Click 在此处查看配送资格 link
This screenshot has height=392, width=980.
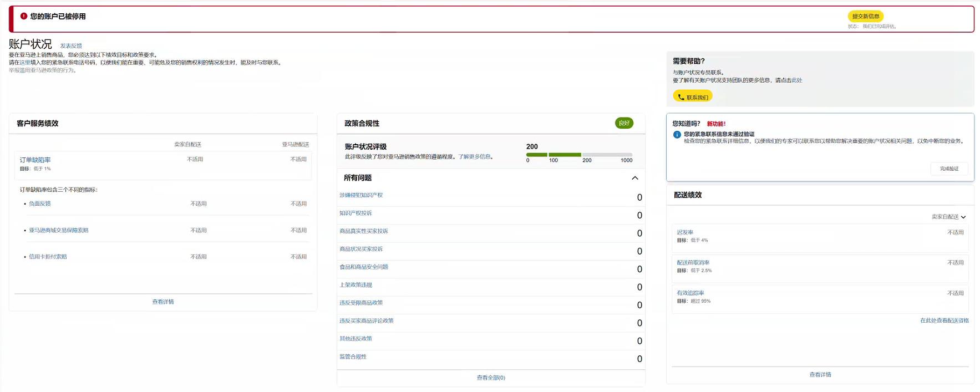point(944,320)
